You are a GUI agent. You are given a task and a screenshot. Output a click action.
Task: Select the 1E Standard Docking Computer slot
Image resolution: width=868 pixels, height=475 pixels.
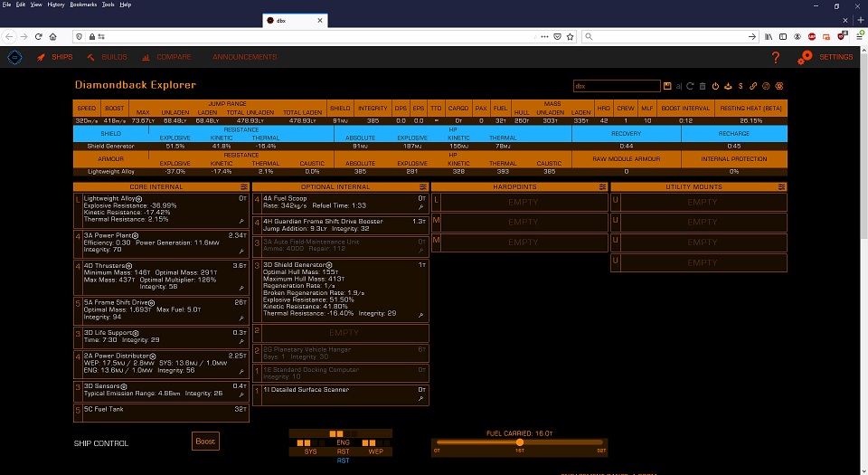coord(341,373)
